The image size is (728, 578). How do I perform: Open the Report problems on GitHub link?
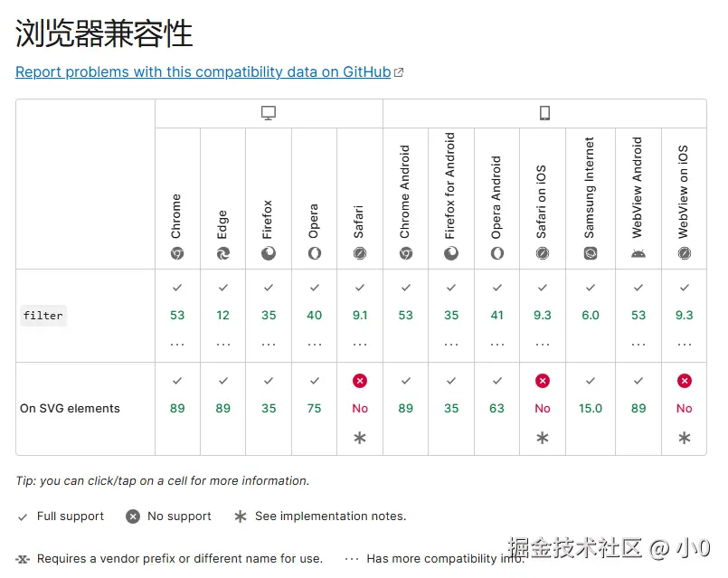click(203, 72)
